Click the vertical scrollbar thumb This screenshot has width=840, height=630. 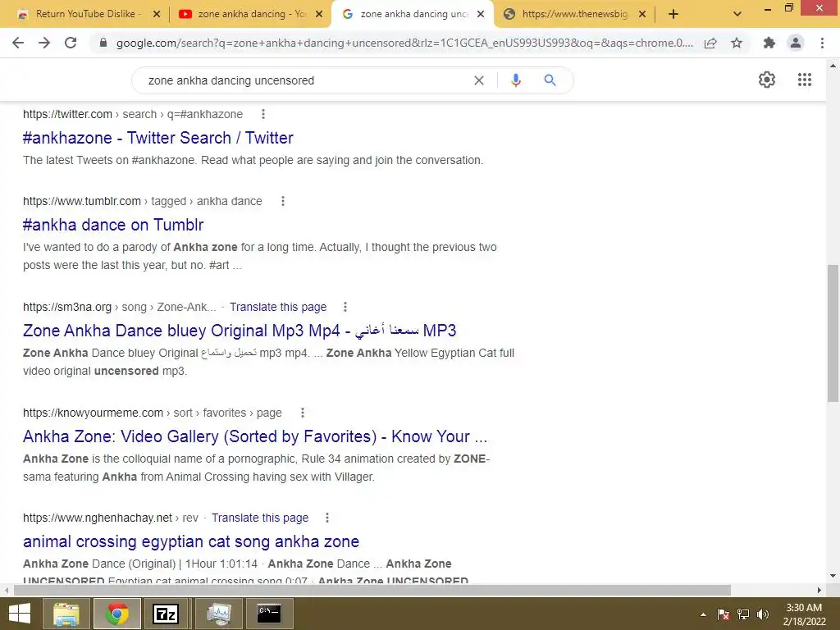click(833, 333)
